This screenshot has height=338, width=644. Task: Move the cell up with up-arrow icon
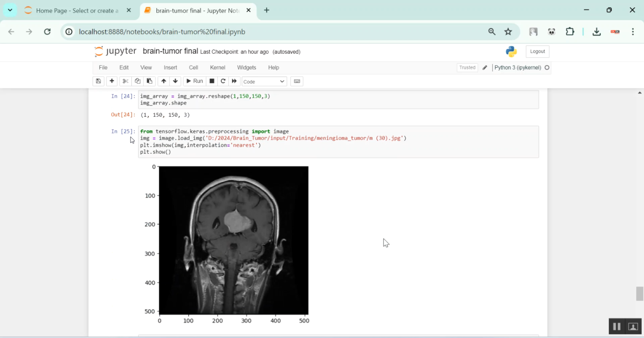(164, 81)
